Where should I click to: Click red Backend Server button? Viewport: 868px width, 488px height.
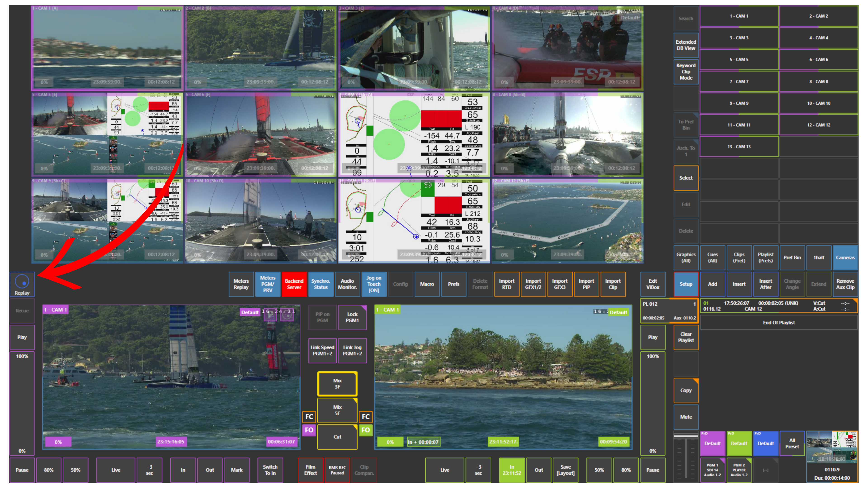(294, 284)
